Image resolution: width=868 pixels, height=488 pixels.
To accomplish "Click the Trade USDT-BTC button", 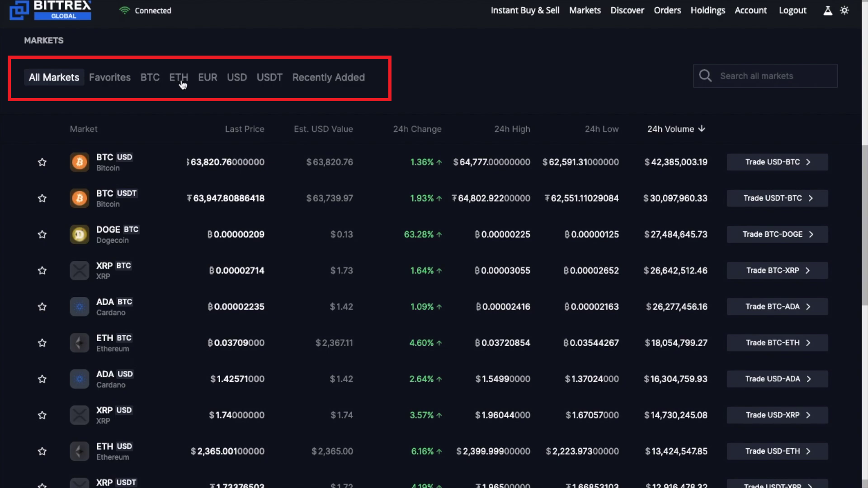I will point(778,198).
